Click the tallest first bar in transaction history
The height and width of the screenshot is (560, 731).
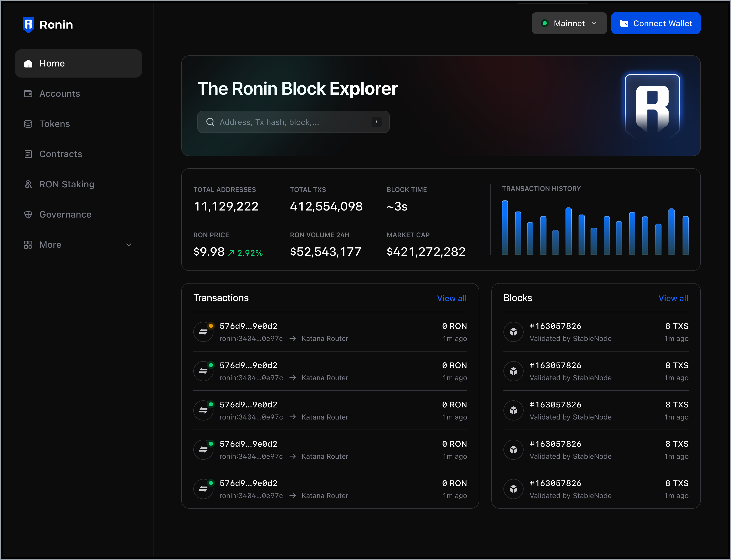tap(505, 228)
